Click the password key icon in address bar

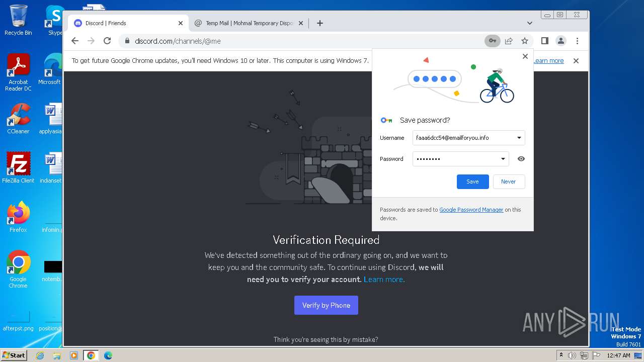(493, 41)
